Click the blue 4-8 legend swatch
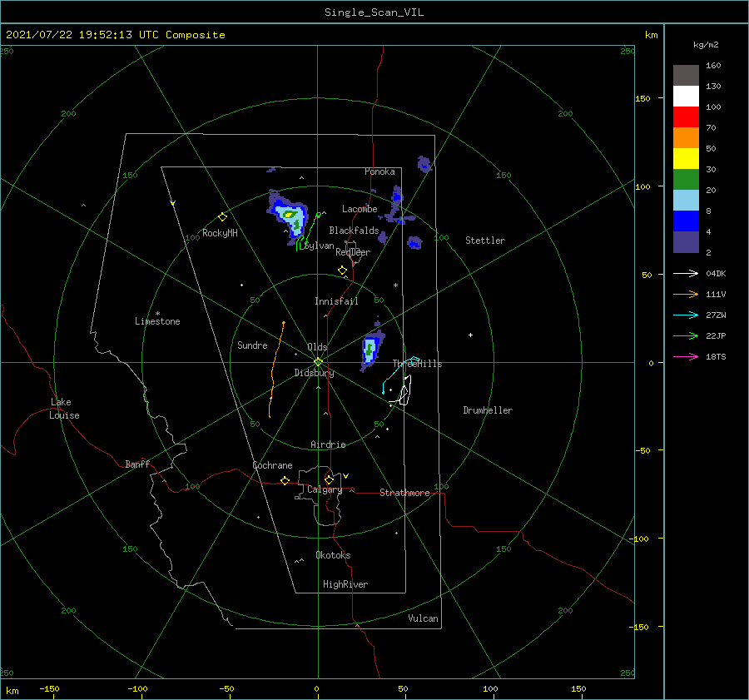This screenshot has width=749, height=700. coord(686,221)
